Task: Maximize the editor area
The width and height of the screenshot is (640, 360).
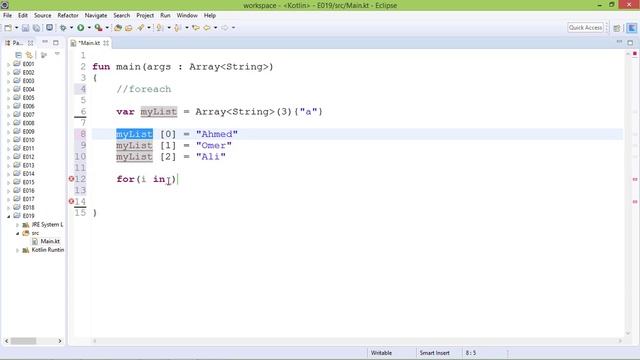Action: click(x=631, y=42)
